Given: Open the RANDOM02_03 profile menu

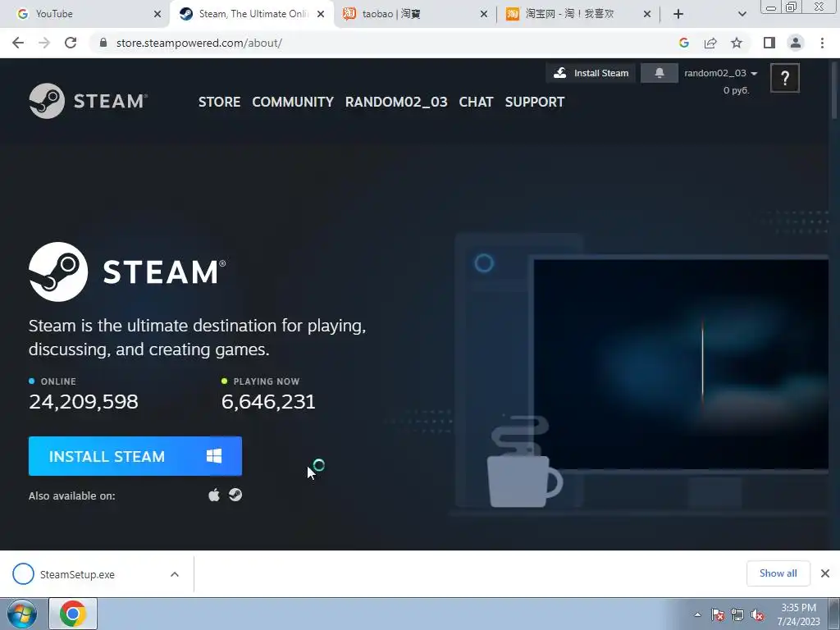Looking at the screenshot, I should point(396,102).
